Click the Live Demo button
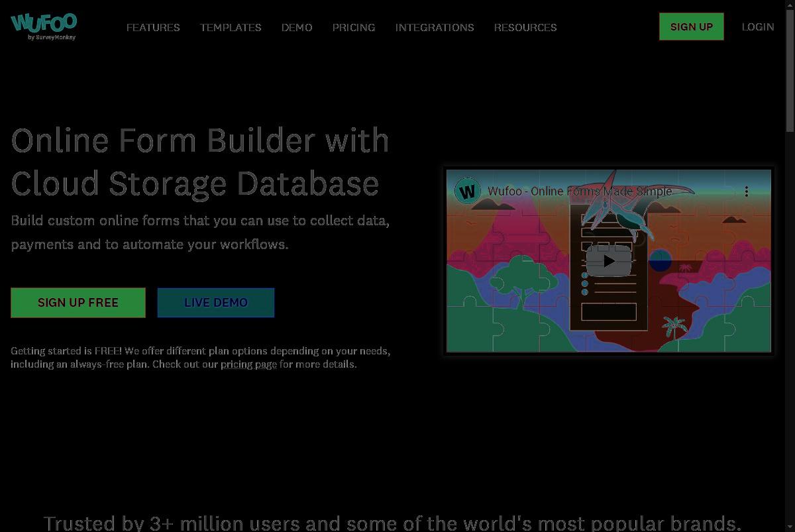This screenshot has width=795, height=532. point(216,303)
